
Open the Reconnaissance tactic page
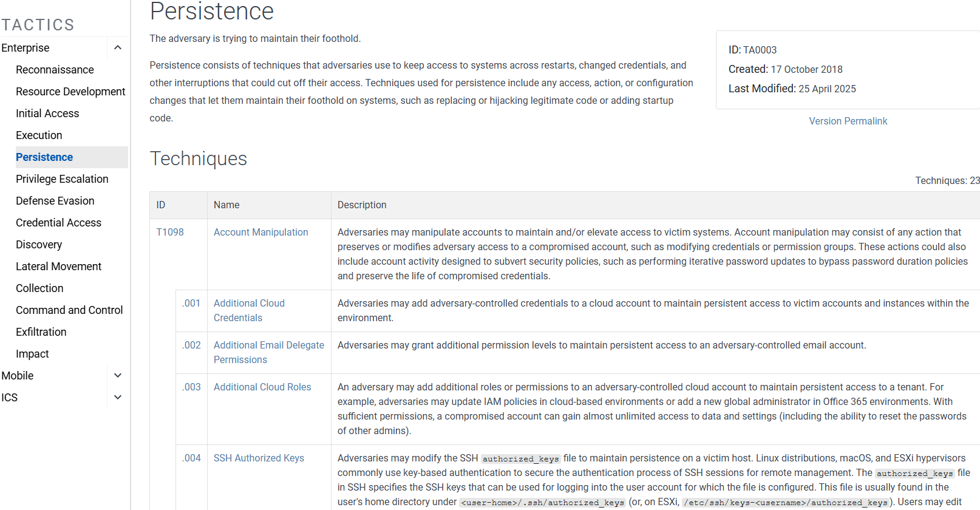[x=55, y=70]
